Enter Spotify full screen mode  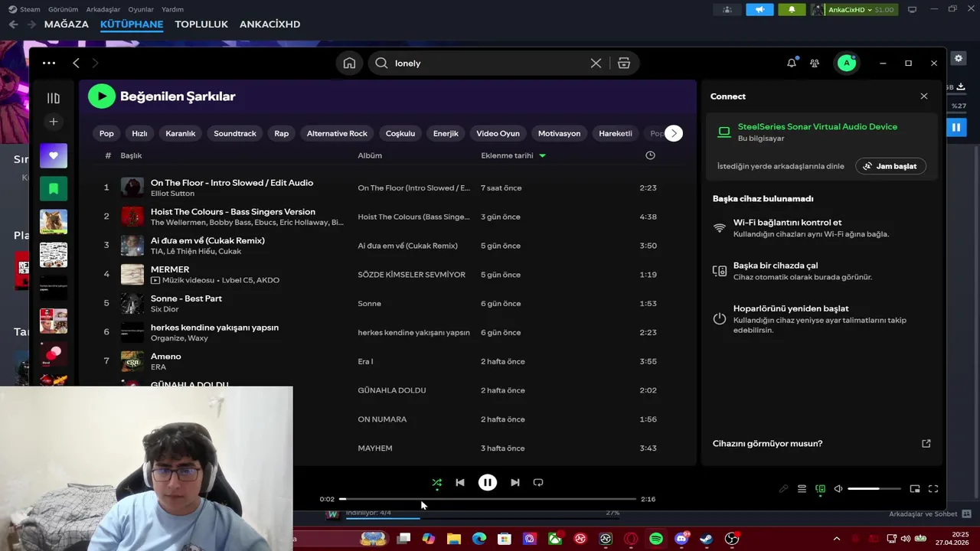[933, 489]
